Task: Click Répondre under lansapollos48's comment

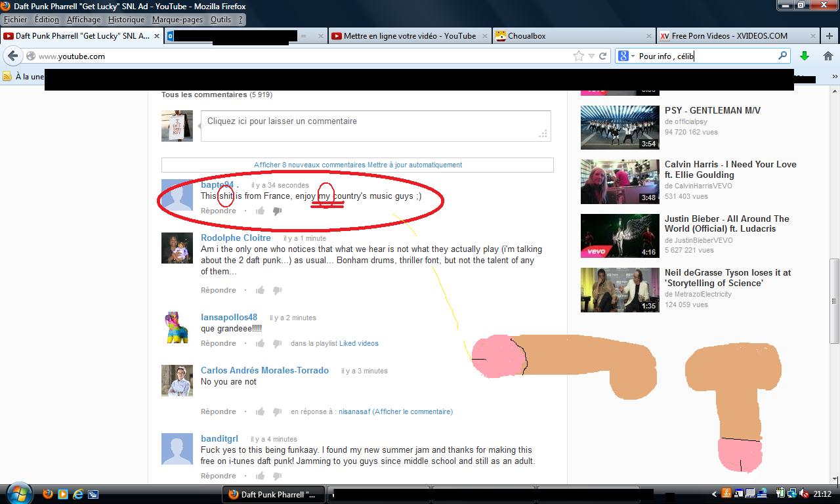Action: [x=218, y=343]
